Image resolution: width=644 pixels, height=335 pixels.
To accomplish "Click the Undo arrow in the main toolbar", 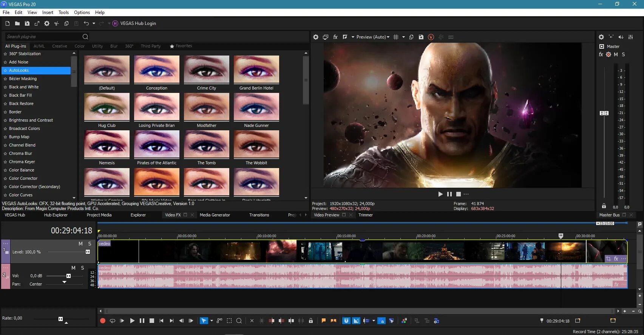I will (86, 23).
